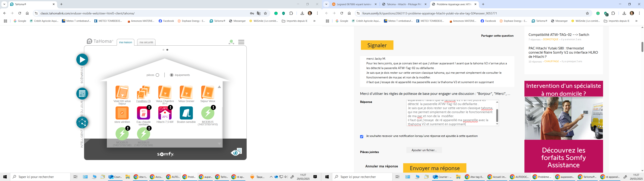The width and height of the screenshot is (644, 181).
Task: Click the Bouton sensible device icon
Action: tap(186, 113)
